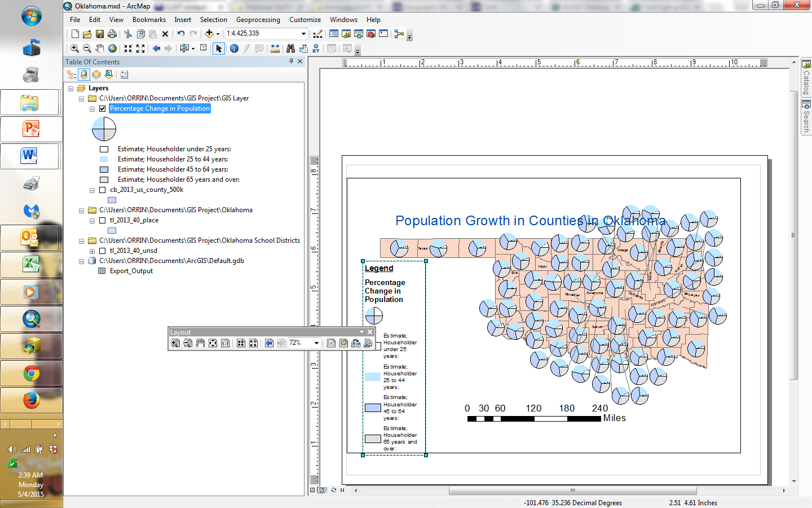The height and width of the screenshot is (508, 812).
Task: Click the Find binoculars icon
Action: [290, 49]
